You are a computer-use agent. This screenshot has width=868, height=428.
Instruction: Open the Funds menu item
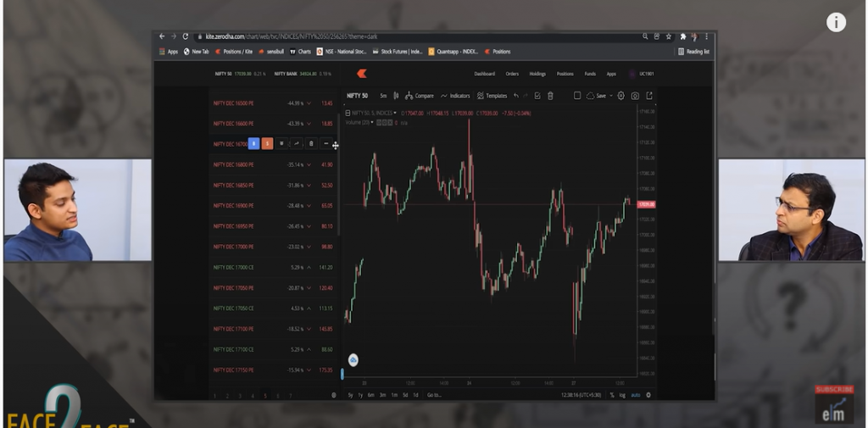[590, 74]
